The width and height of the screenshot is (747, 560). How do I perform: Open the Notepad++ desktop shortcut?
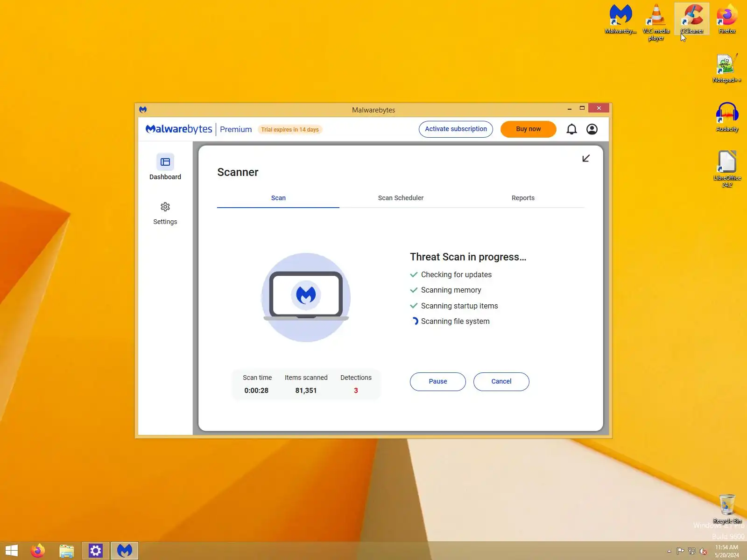[x=727, y=68]
